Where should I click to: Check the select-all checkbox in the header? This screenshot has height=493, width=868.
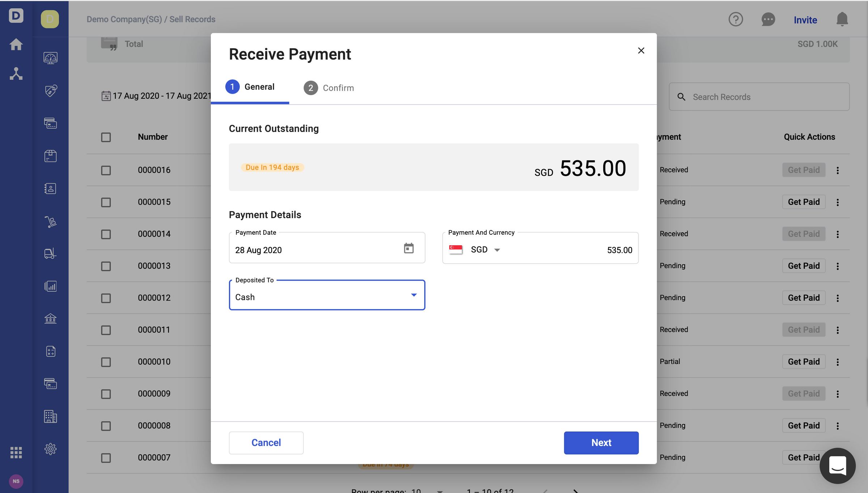[106, 137]
